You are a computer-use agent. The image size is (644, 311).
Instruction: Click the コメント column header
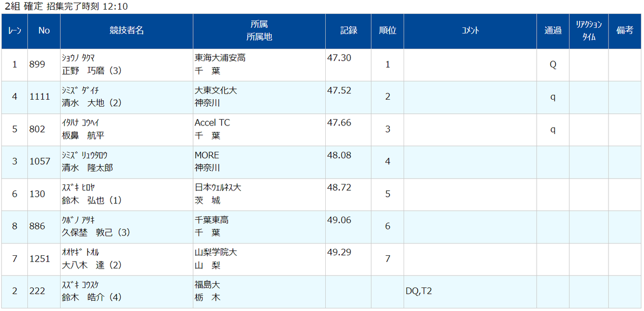point(470,31)
